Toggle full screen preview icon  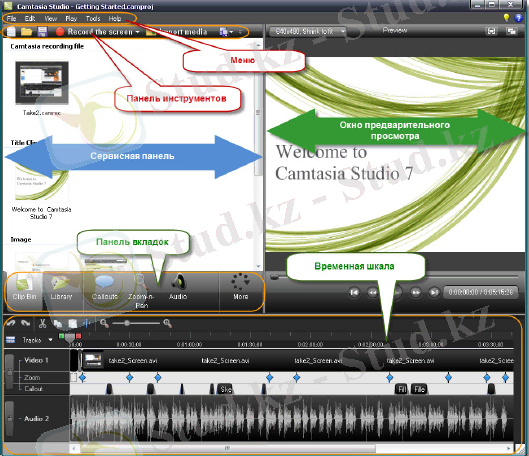pyautogui.click(x=492, y=31)
